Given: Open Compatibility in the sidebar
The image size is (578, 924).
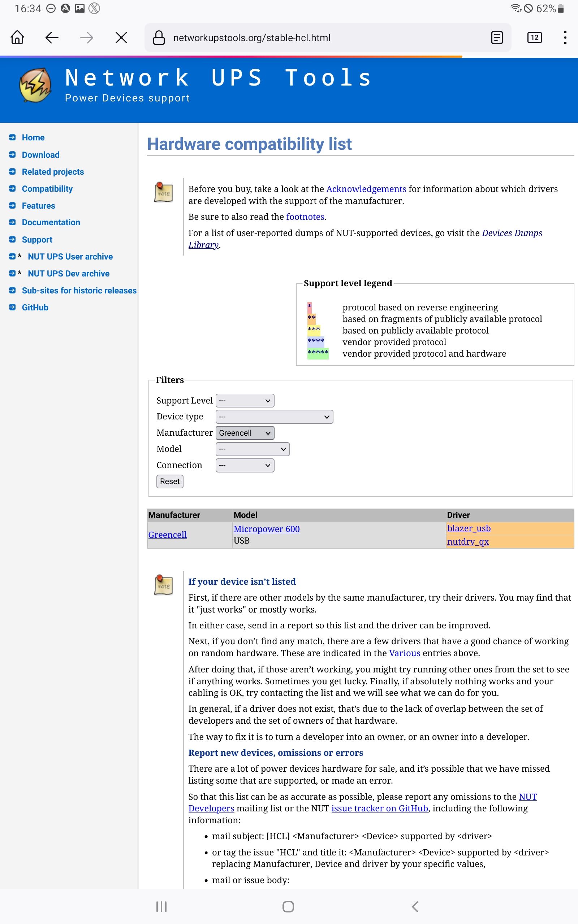Looking at the screenshot, I should click(x=47, y=189).
